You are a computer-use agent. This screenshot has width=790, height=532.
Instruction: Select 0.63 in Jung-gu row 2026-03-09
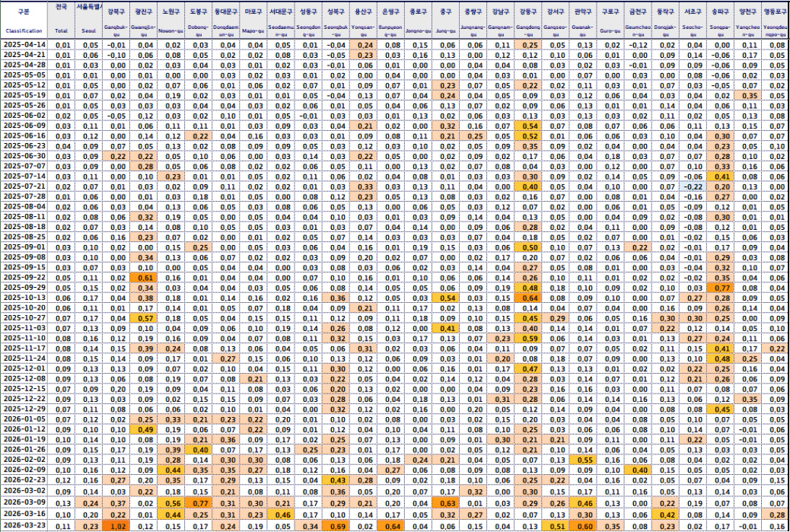click(445, 502)
